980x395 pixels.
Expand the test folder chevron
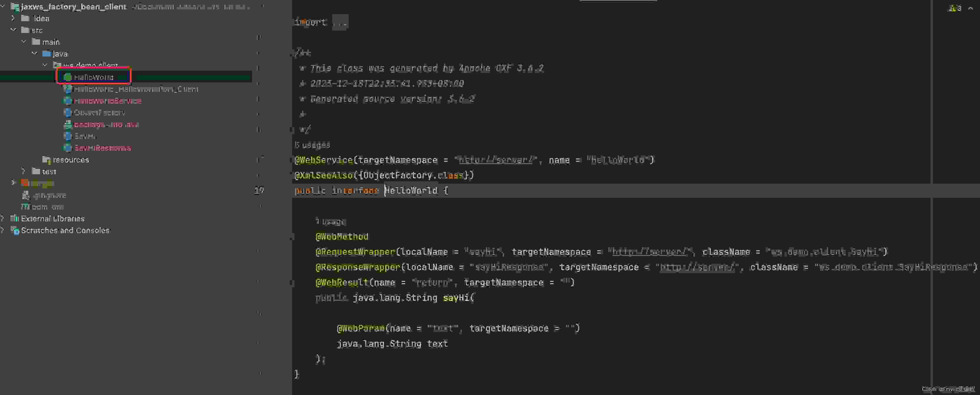24,172
